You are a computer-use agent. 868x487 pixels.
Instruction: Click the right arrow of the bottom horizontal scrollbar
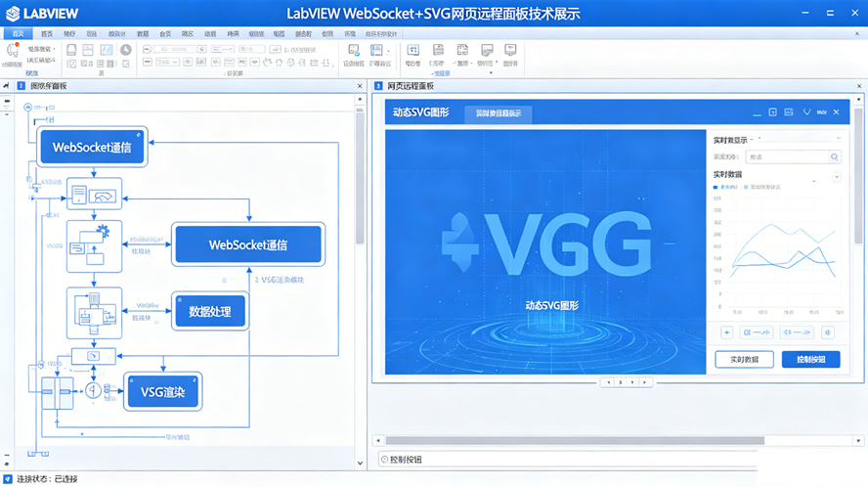[858, 441]
